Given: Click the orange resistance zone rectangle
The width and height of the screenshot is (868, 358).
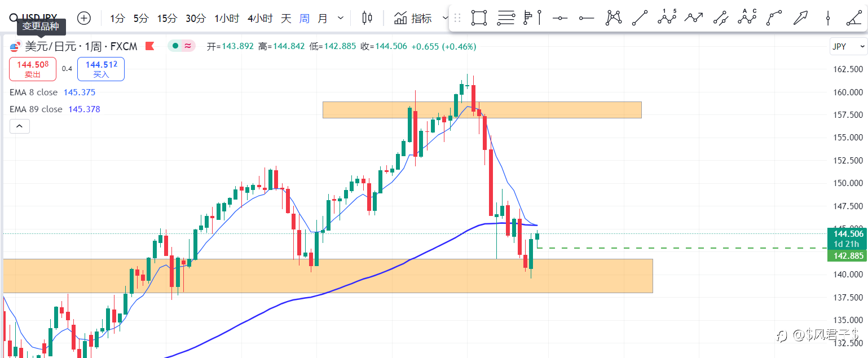Looking at the screenshot, I should pos(482,110).
